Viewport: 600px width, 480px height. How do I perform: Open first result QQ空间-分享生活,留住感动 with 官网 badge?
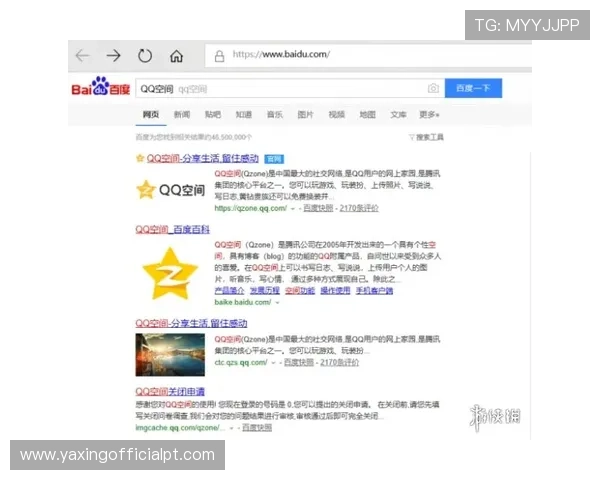[202, 158]
